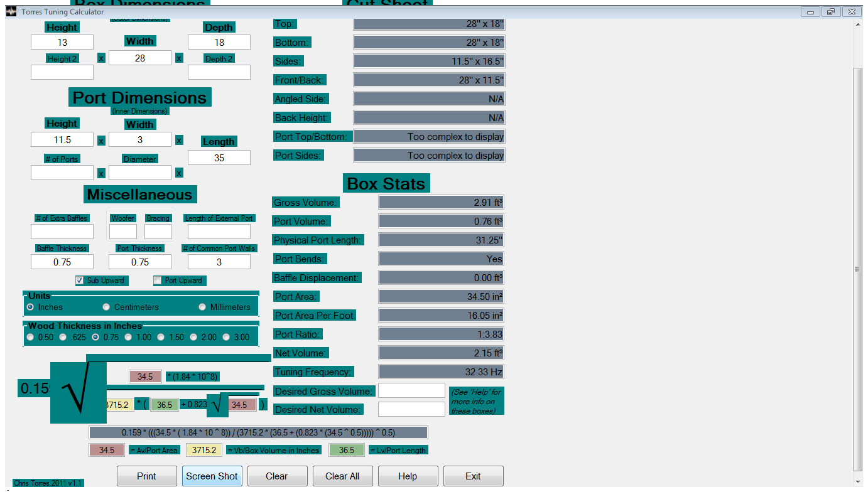Click the Port Volume value 0.76 ft³
The width and height of the screenshot is (868, 492).
[x=442, y=221]
